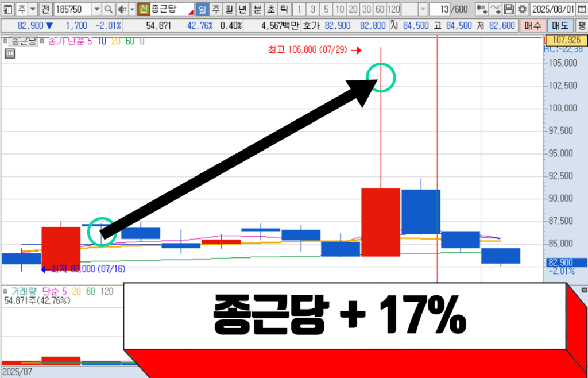588x378 pixels.
Task: Edit the date field 2025/08/01
Action: [553, 9]
